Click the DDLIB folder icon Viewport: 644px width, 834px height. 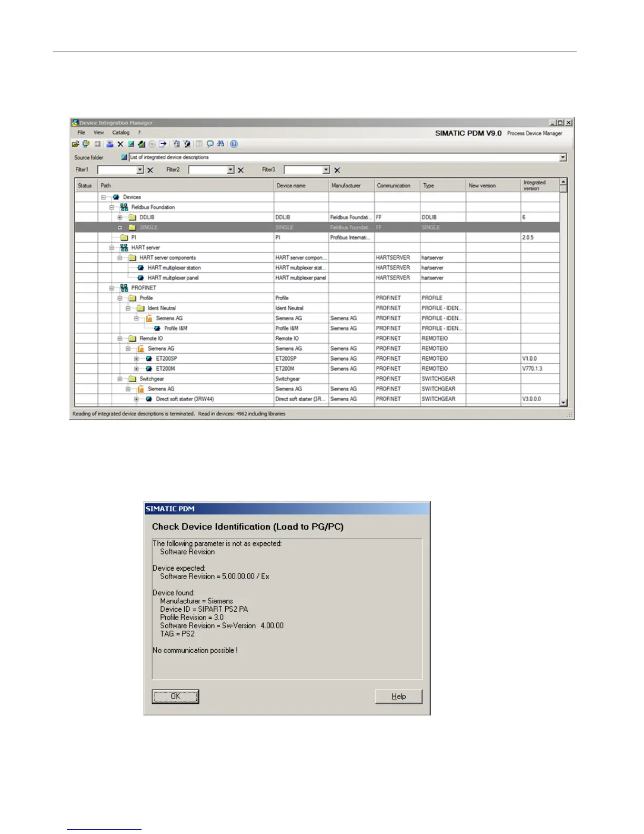[133, 217]
